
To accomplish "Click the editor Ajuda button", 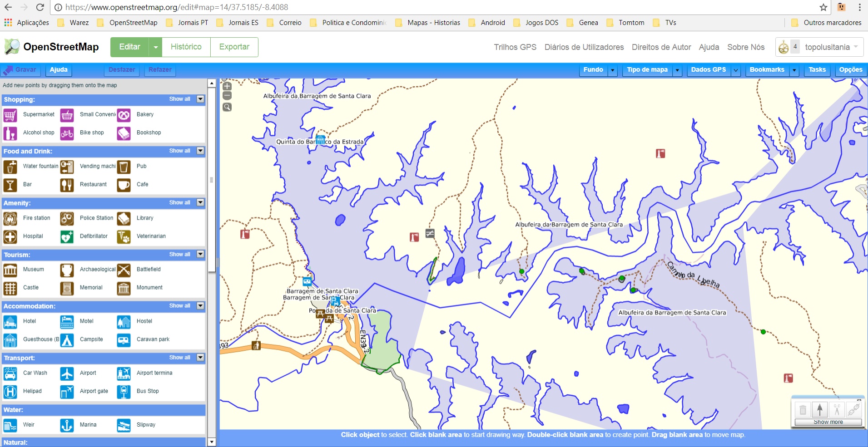I will tap(59, 70).
